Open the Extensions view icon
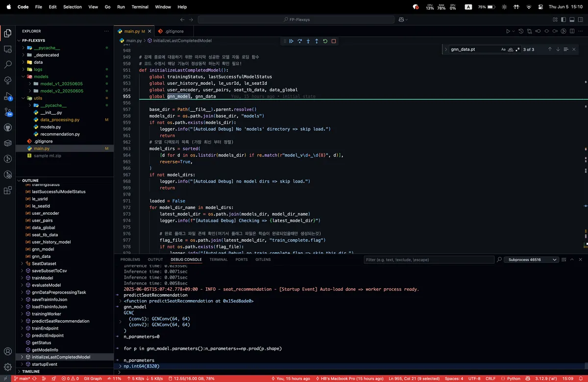588x382 pixels. point(8,190)
